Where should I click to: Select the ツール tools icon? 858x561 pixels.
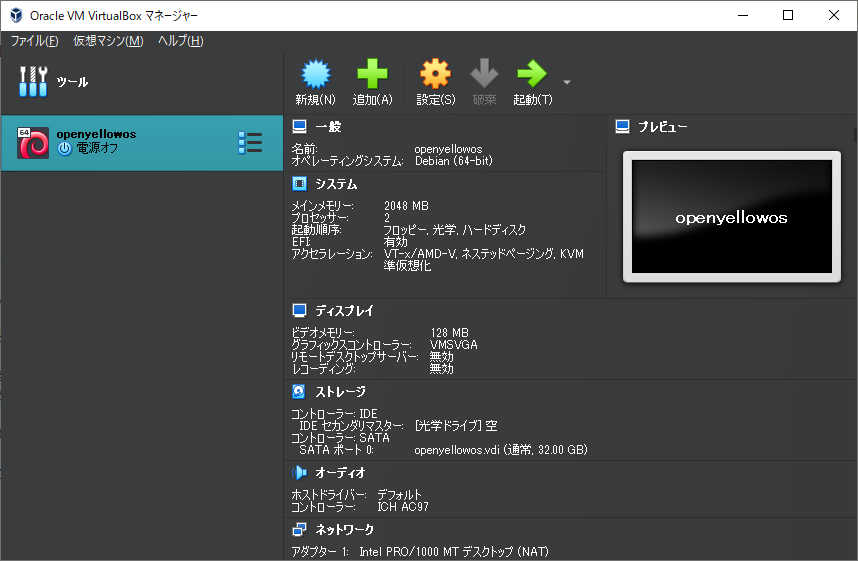point(33,82)
